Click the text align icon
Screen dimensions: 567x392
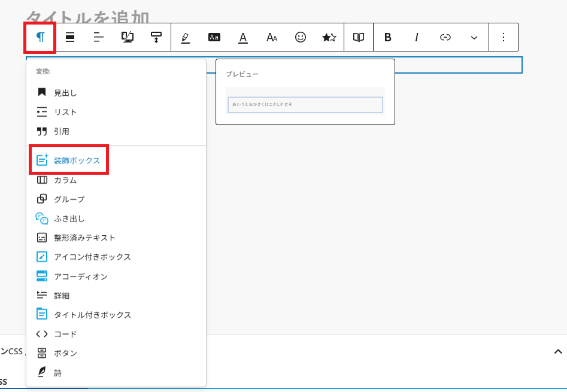point(99,37)
